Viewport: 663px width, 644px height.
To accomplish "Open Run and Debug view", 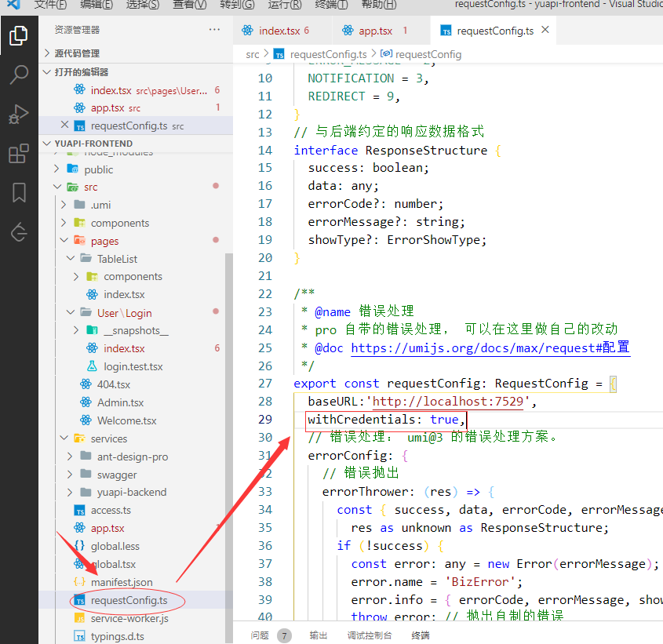I will click(19, 115).
